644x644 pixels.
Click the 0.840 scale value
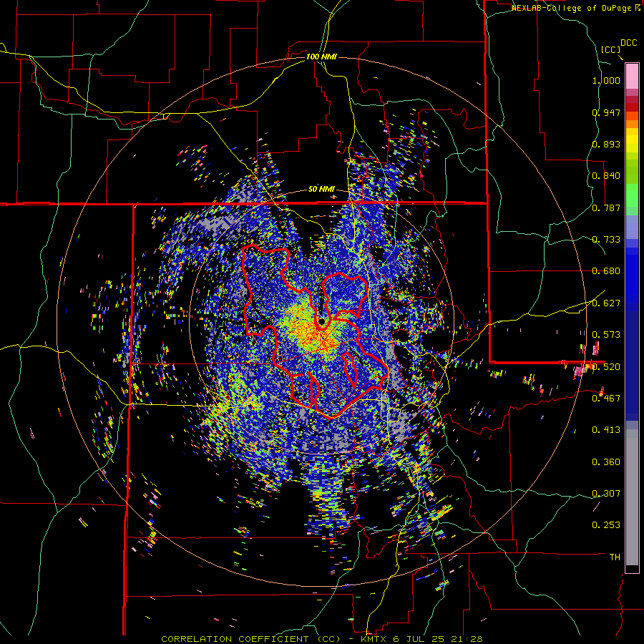[x=606, y=176]
